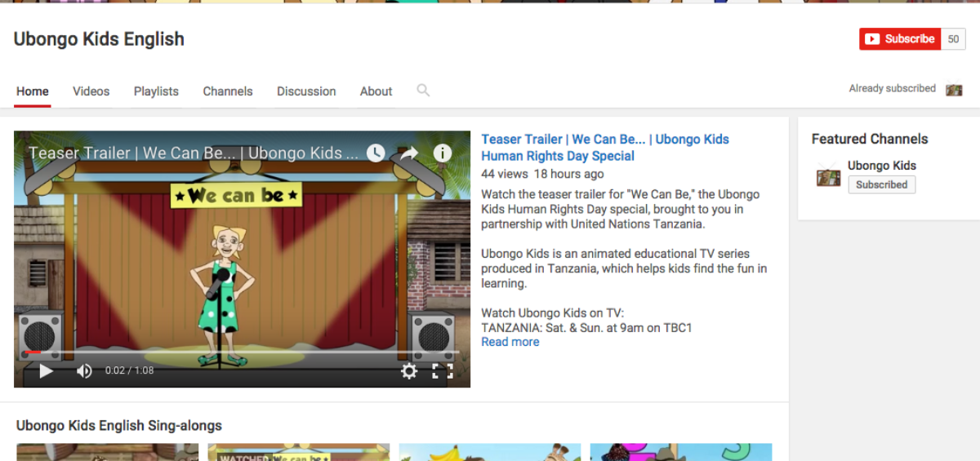The width and height of the screenshot is (980, 461).
Task: View the About tab
Action: [376, 91]
